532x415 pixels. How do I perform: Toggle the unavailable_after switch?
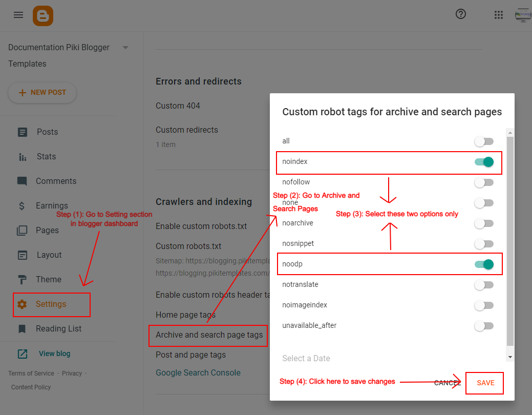[x=484, y=326]
